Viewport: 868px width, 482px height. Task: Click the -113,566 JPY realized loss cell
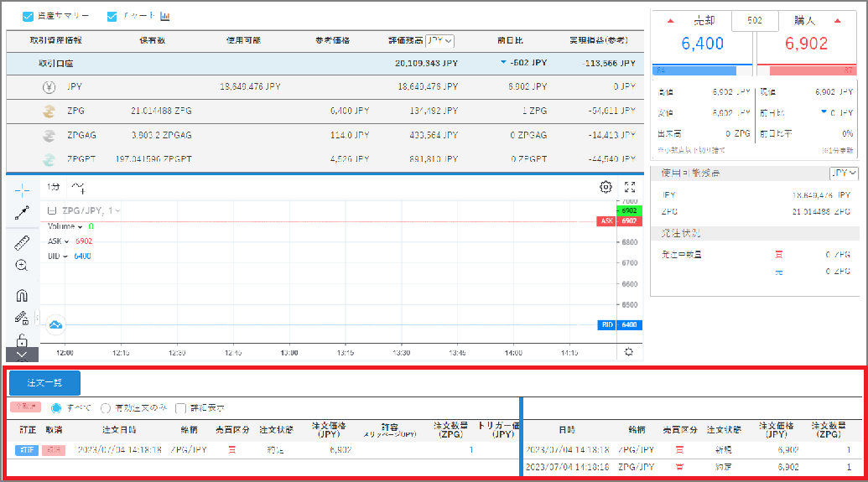[608, 63]
